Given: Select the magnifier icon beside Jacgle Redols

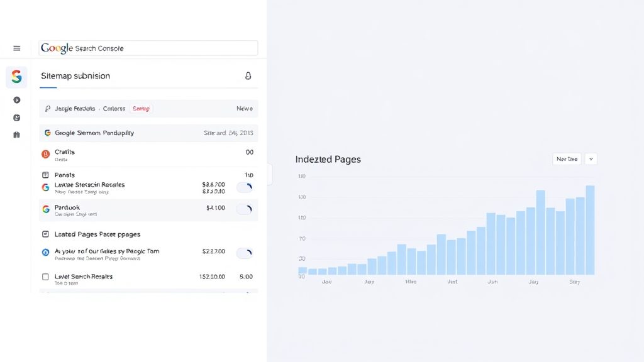Looking at the screenshot, I should point(48,108).
